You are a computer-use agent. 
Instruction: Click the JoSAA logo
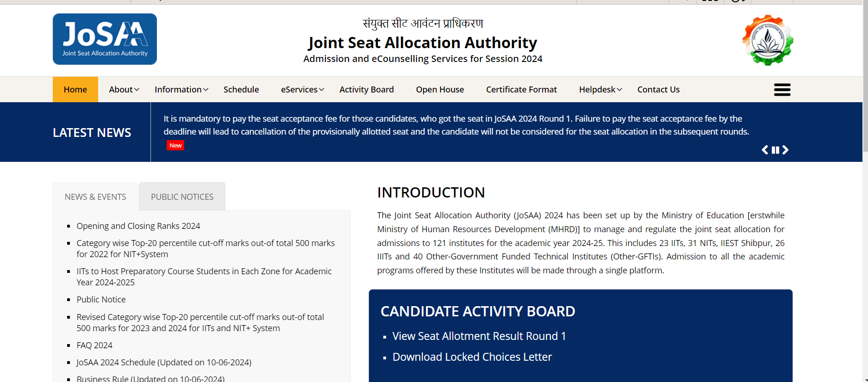pos(105,39)
